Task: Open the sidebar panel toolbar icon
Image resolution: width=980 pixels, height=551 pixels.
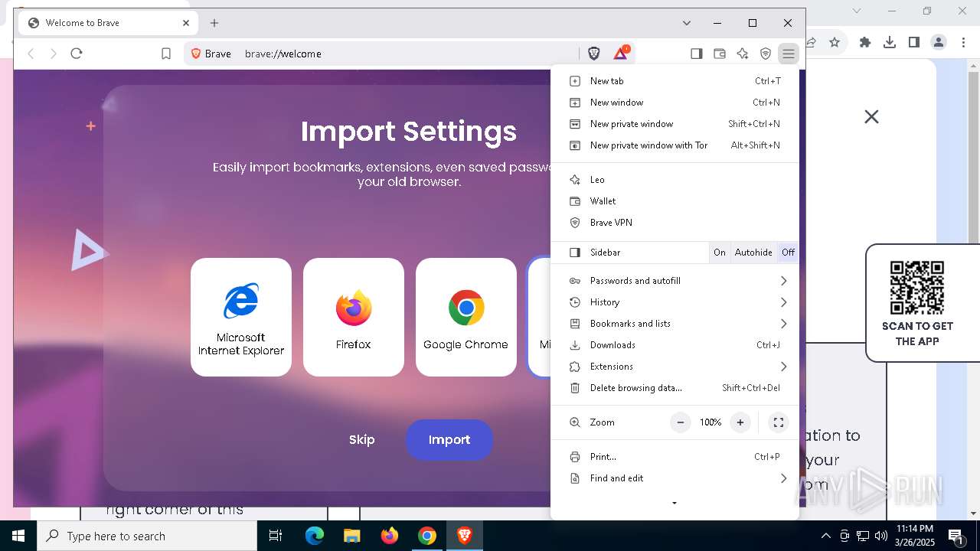Action: click(697, 54)
